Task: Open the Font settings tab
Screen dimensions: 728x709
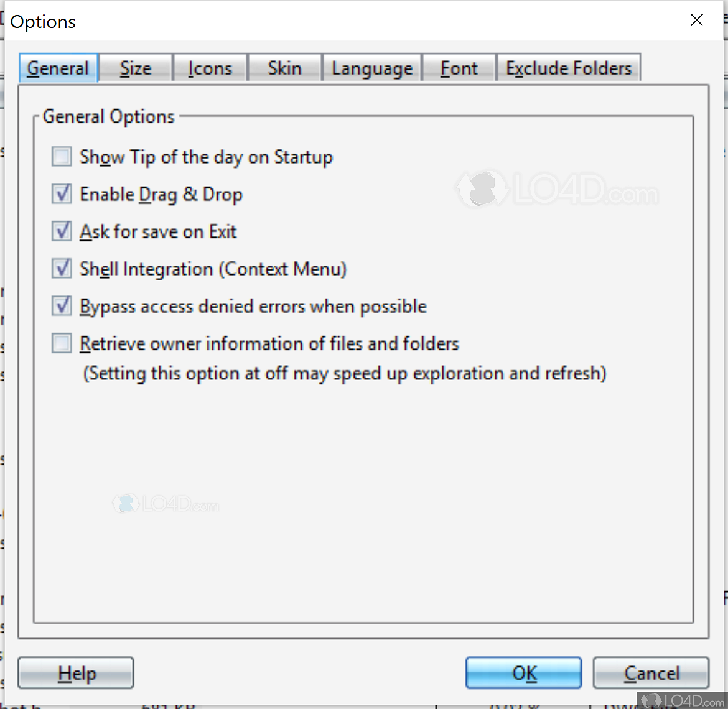Action: 458,68
